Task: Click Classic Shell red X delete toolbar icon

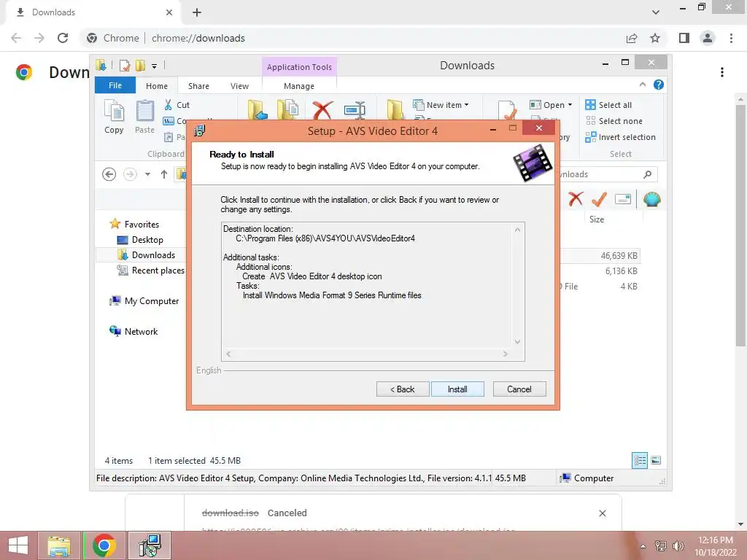Action: point(576,199)
